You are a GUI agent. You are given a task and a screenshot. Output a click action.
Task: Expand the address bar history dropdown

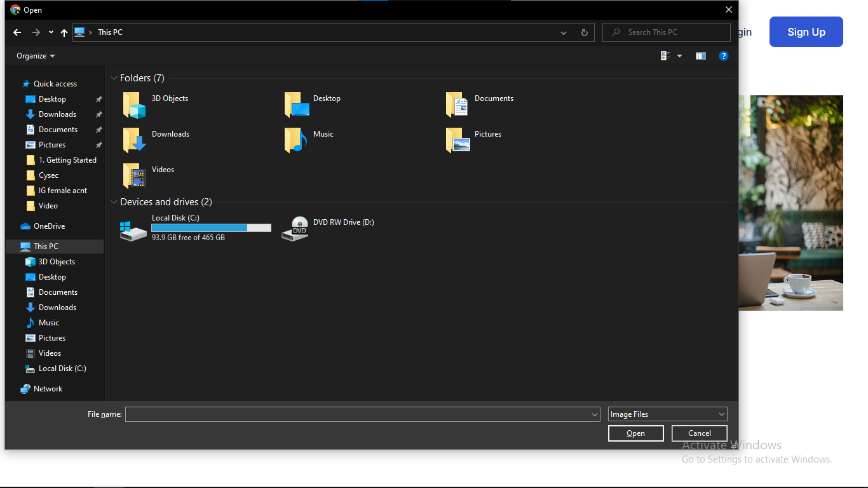click(x=564, y=32)
